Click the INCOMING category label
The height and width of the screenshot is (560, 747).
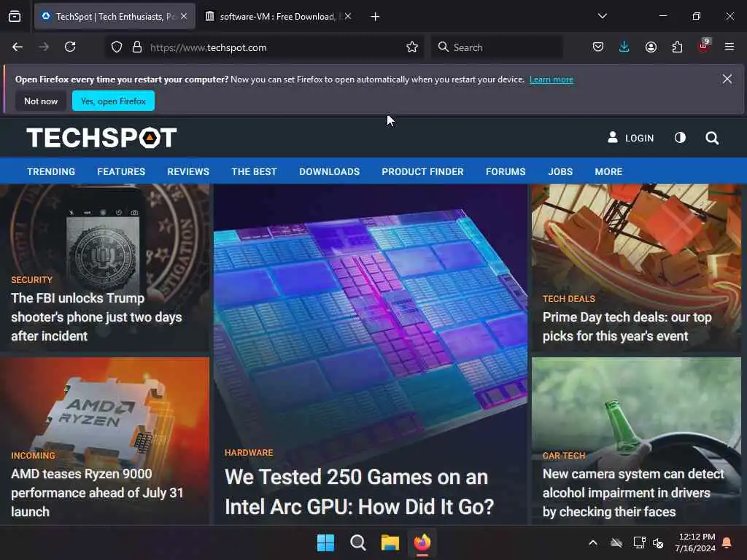coord(34,456)
